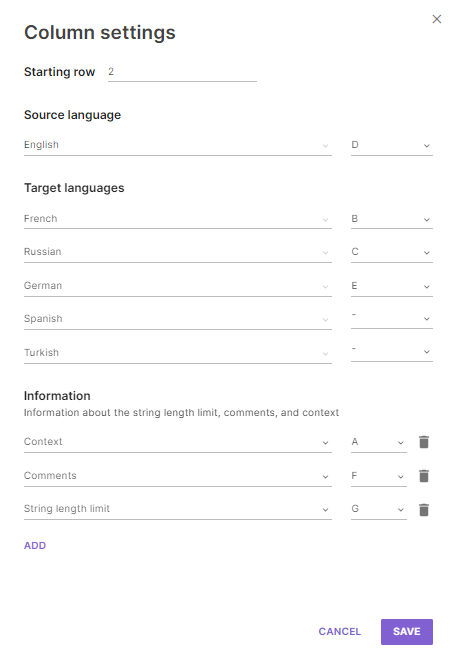Viewport: 456px width, 667px height.
Task: Open the Russian target language dropdown
Action: click(x=177, y=252)
